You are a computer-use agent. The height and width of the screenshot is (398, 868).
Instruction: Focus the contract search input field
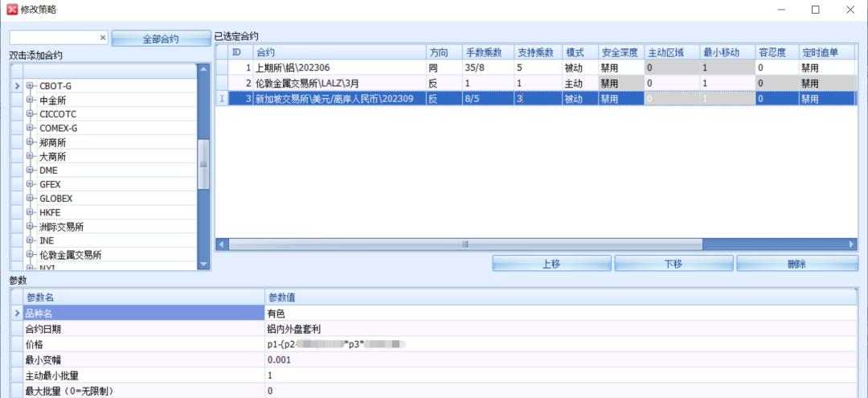click(x=55, y=38)
